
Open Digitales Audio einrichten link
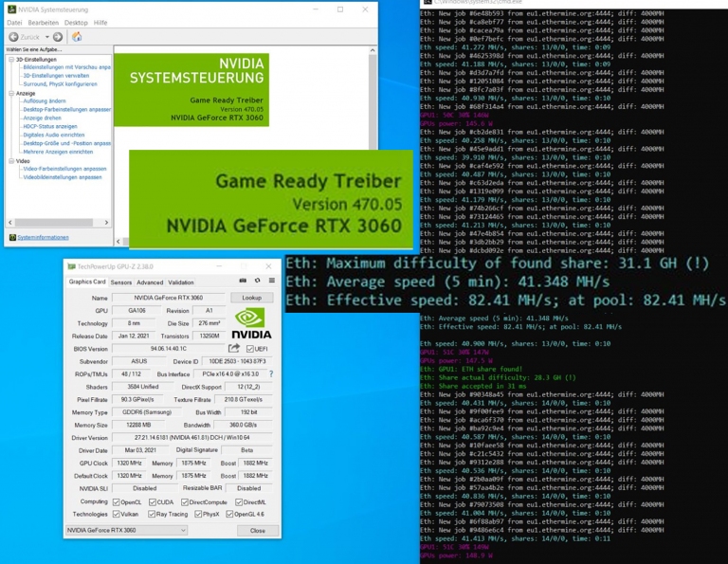(x=54, y=135)
